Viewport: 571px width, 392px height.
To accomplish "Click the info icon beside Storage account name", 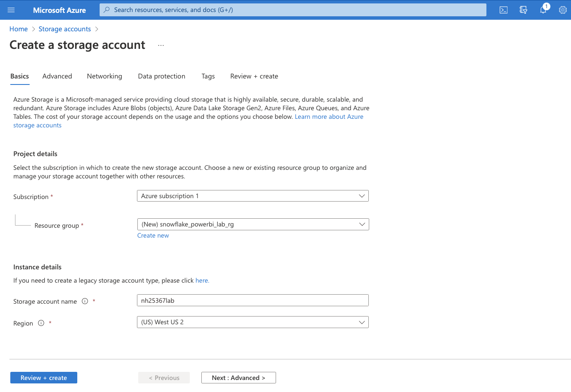I will click(85, 301).
